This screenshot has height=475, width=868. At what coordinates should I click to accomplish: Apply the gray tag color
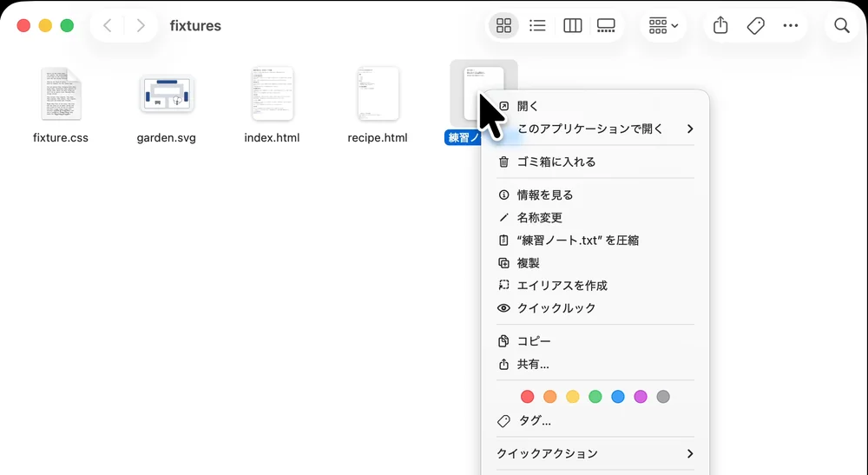tap(663, 396)
